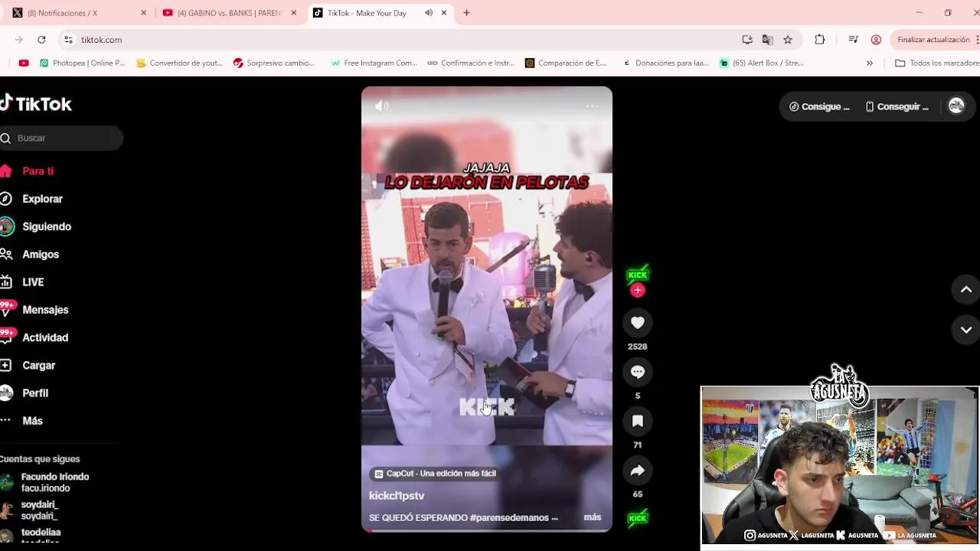Save the video with the bookmark icon

coord(637,421)
